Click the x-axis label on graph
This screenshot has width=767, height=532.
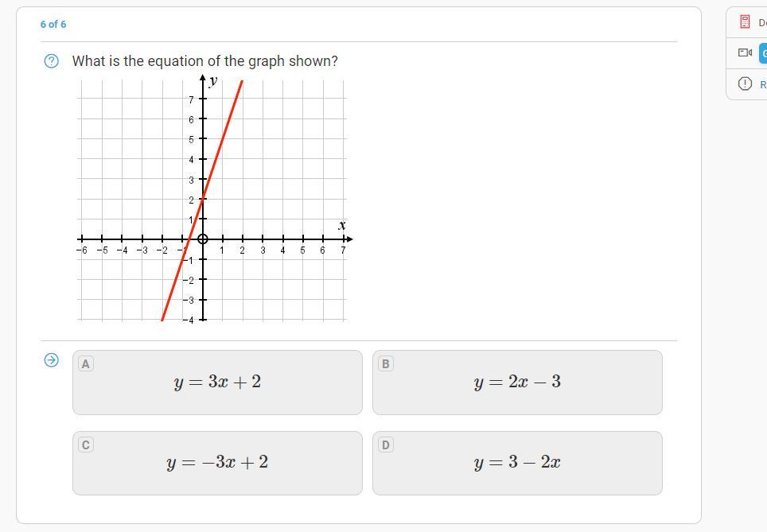coord(342,225)
